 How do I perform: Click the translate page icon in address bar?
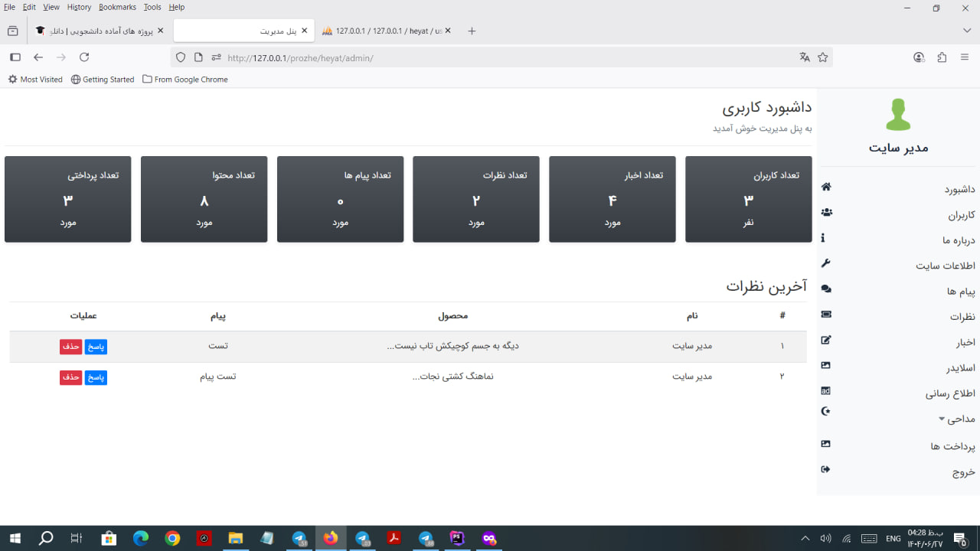point(805,57)
